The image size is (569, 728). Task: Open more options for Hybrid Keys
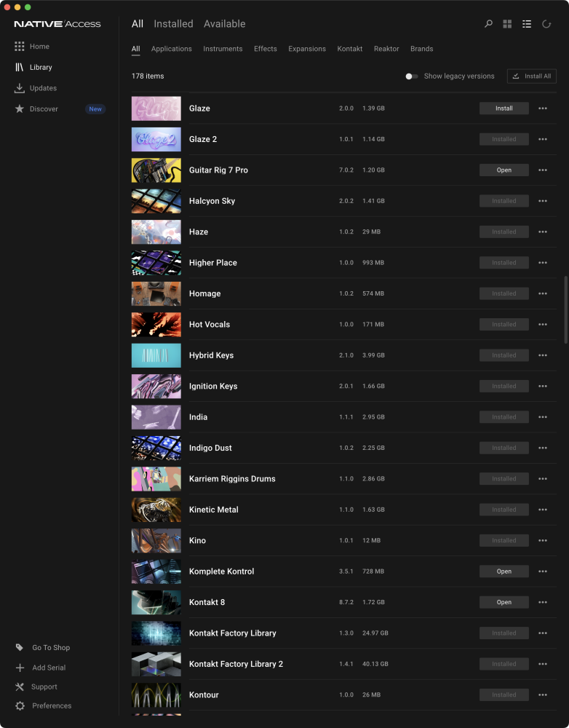coord(543,355)
